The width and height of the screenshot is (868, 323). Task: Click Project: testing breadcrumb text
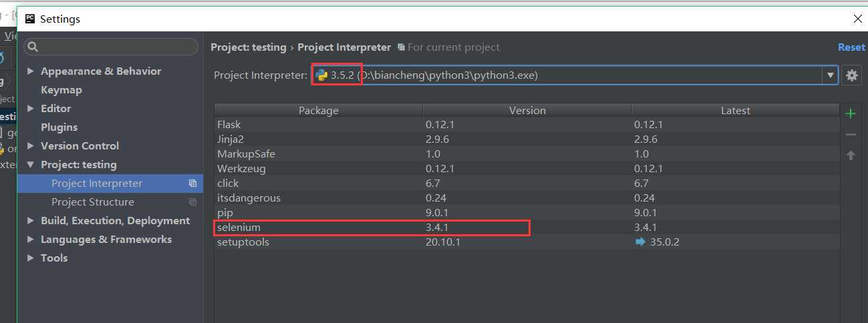click(x=248, y=47)
